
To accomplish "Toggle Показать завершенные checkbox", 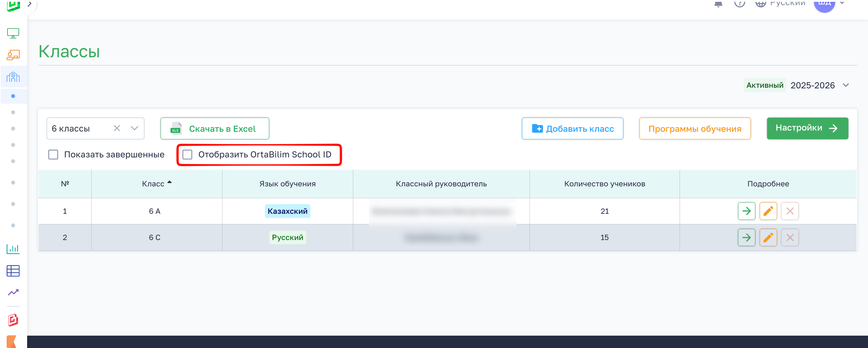I will 53,155.
